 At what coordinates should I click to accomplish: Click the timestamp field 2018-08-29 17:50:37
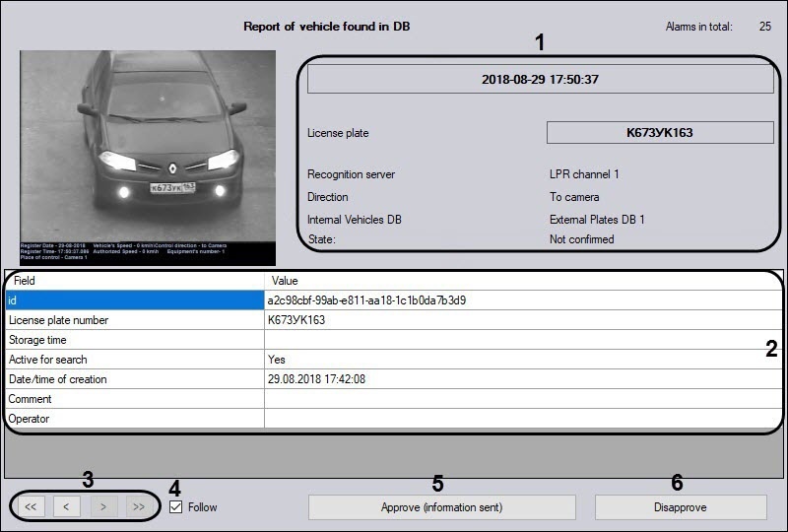point(540,79)
